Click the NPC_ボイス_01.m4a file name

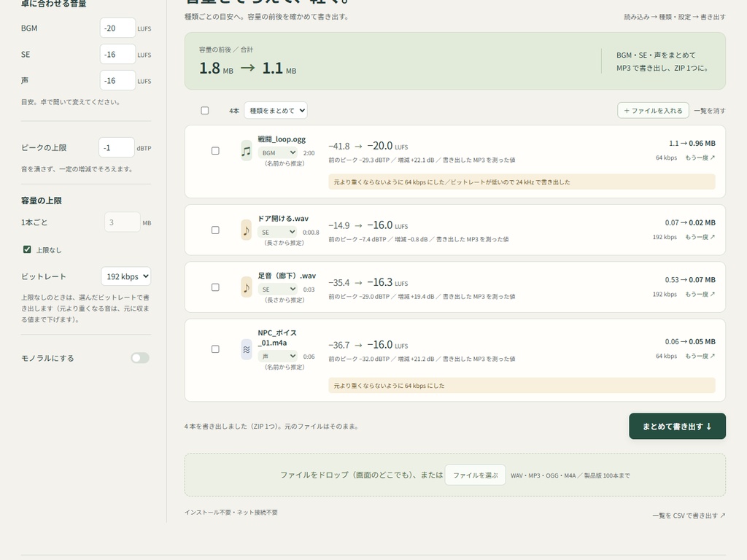click(x=277, y=338)
